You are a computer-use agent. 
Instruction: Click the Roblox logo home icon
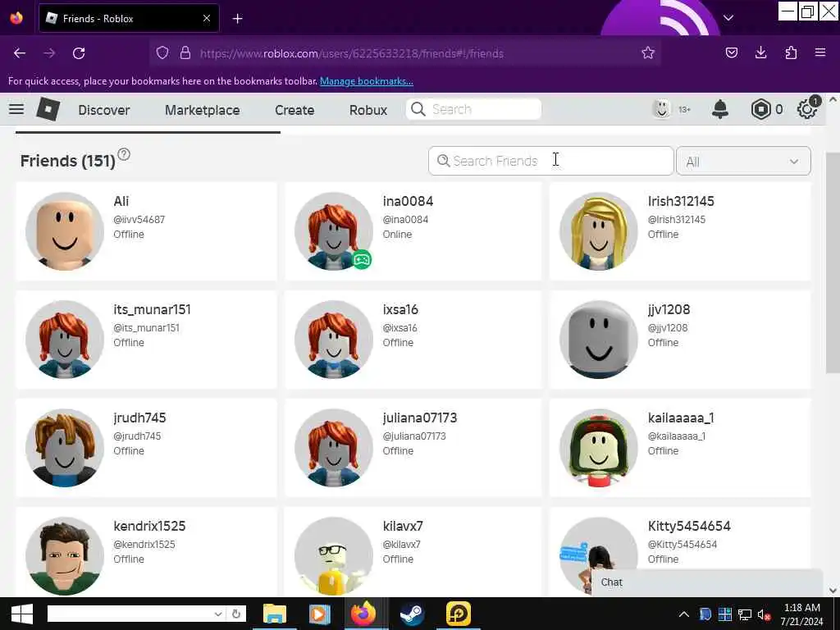[48, 109]
